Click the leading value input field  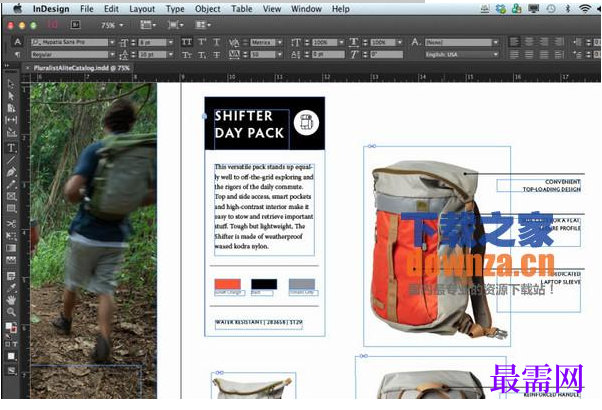[x=152, y=55]
